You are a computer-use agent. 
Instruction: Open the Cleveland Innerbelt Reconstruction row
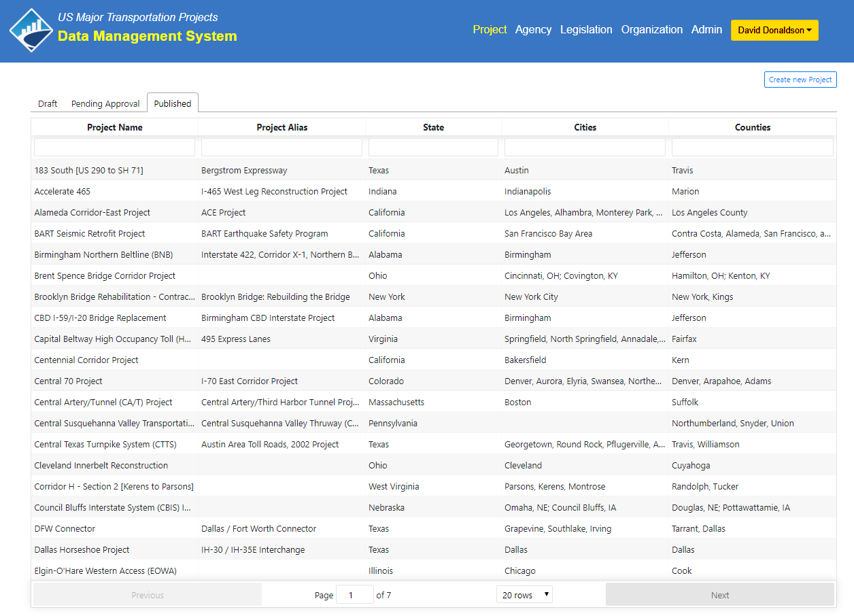pos(101,466)
